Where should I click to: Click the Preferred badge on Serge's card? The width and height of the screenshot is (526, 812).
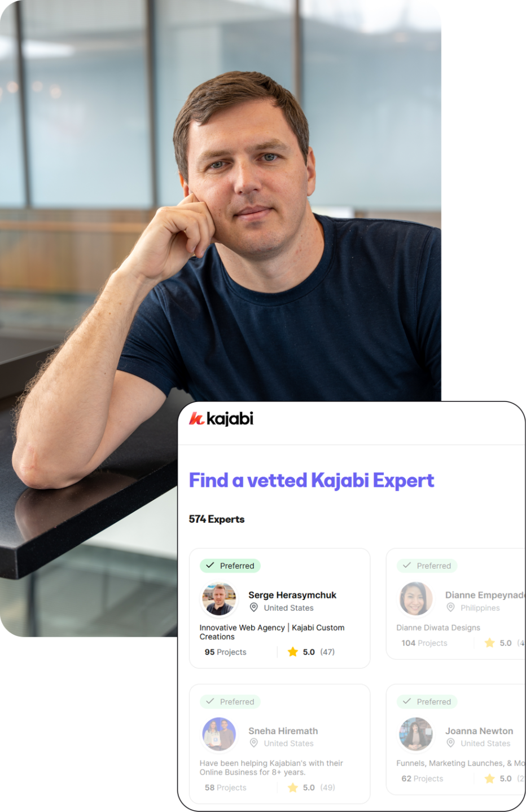click(x=230, y=566)
